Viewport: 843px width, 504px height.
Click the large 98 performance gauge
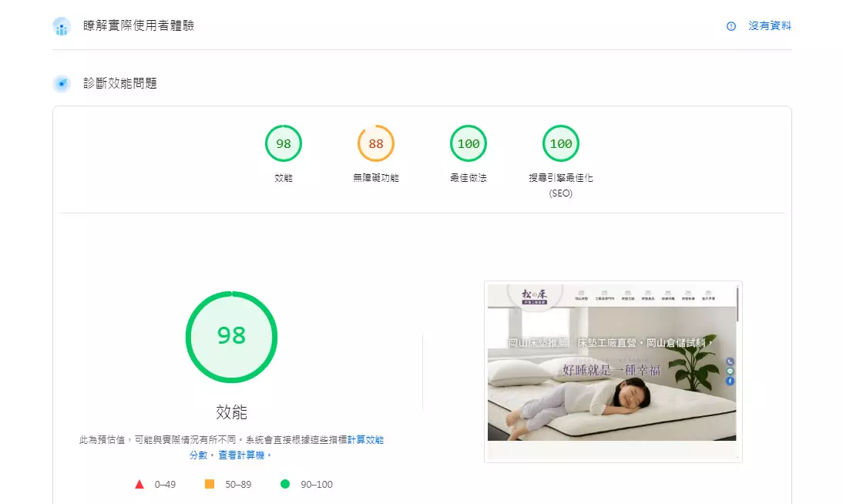click(231, 336)
